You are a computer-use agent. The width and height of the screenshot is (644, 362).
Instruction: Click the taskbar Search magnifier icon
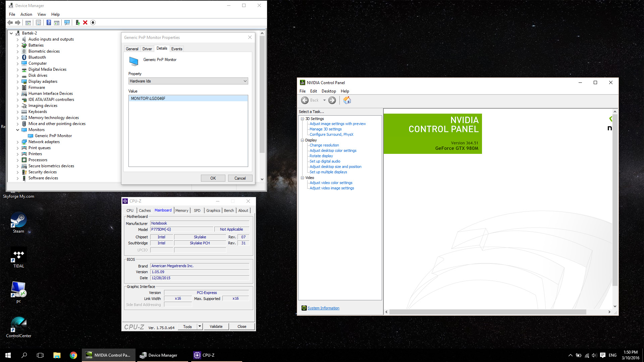pyautogui.click(x=24, y=355)
